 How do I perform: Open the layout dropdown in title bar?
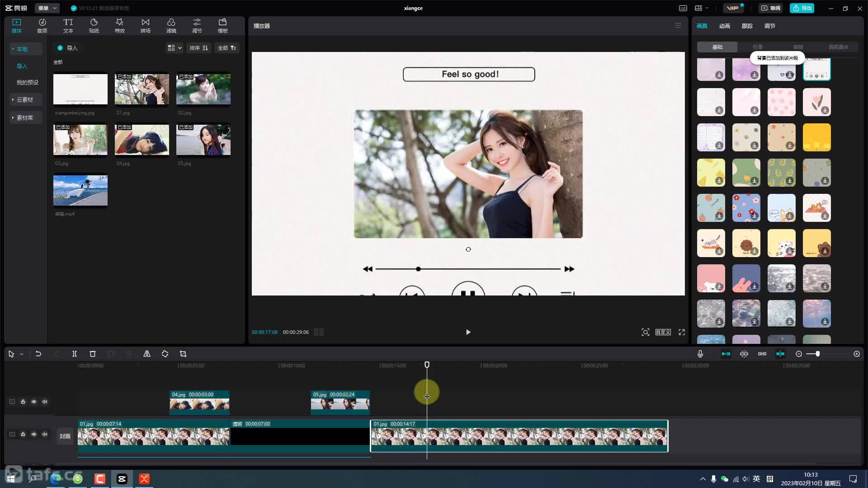coord(702,8)
